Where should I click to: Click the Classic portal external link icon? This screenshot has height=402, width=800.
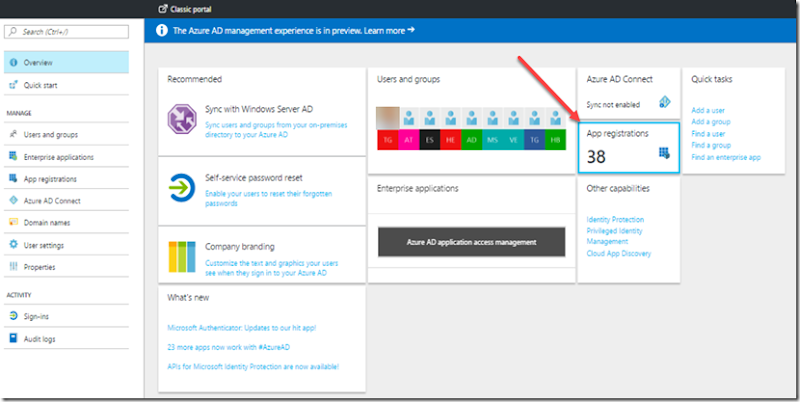coord(163,9)
